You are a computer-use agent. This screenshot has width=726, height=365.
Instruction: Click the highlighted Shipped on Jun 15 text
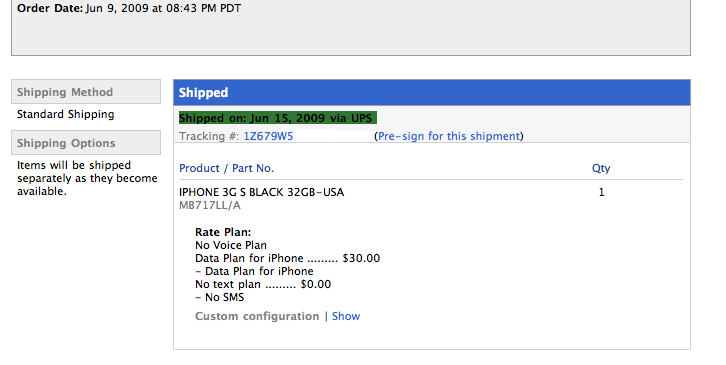[278, 118]
